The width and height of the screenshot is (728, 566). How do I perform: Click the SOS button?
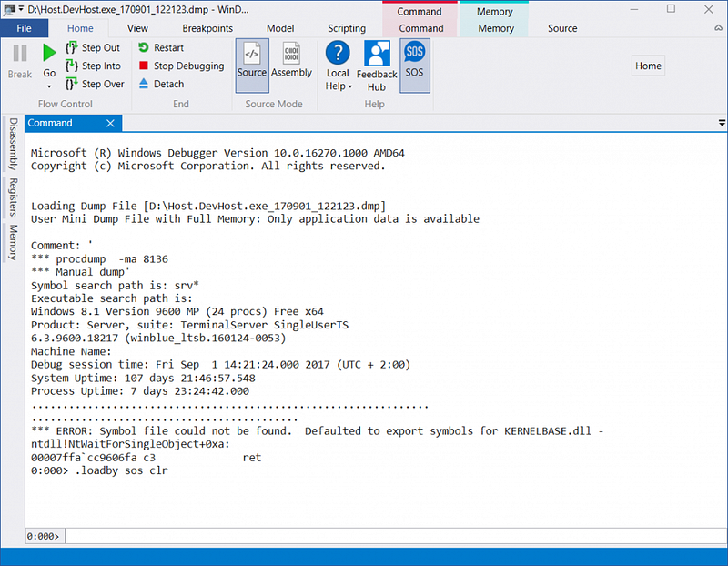415,66
